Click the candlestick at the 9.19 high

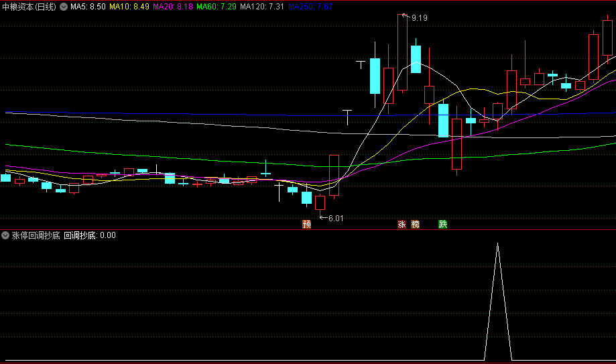(402, 53)
